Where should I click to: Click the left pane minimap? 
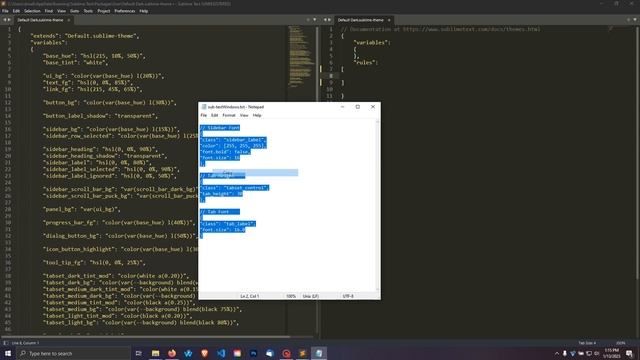coord(301,57)
